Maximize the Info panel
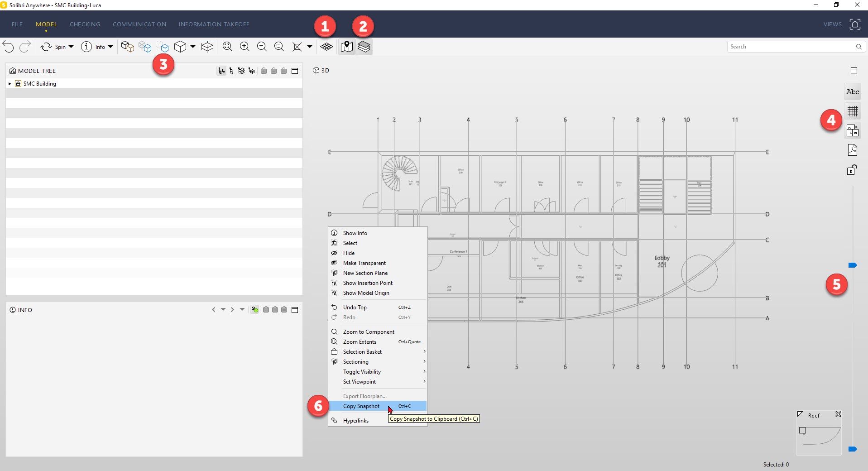The image size is (868, 471). pyautogui.click(x=295, y=310)
